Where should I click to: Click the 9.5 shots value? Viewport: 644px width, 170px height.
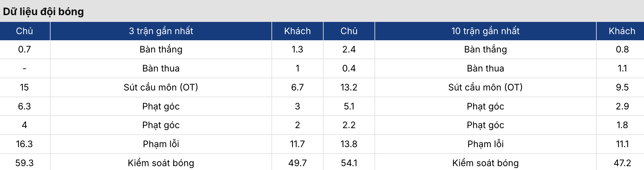pos(622,87)
